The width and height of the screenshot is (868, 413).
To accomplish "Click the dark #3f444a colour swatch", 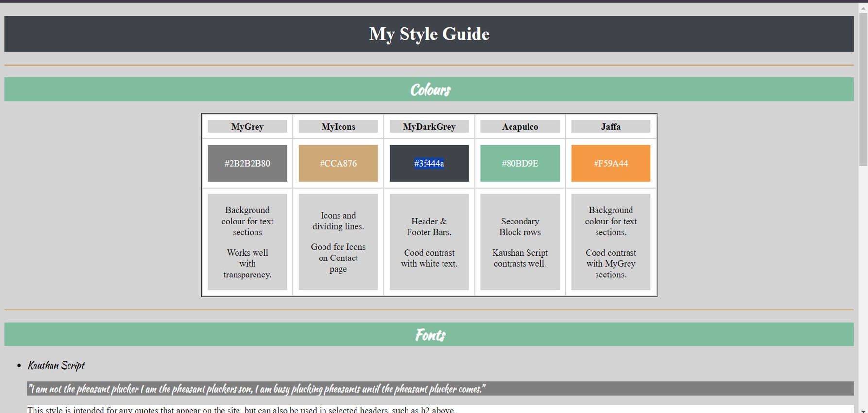I will pos(429,163).
